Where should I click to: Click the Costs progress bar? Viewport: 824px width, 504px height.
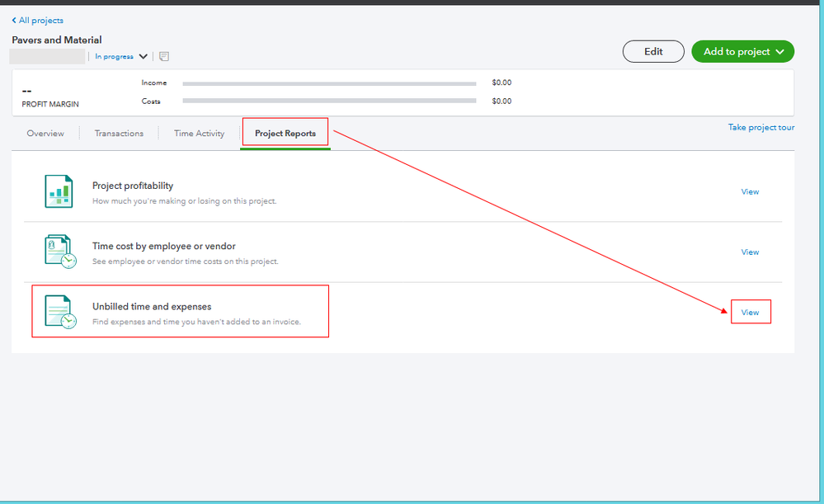pyautogui.click(x=329, y=101)
